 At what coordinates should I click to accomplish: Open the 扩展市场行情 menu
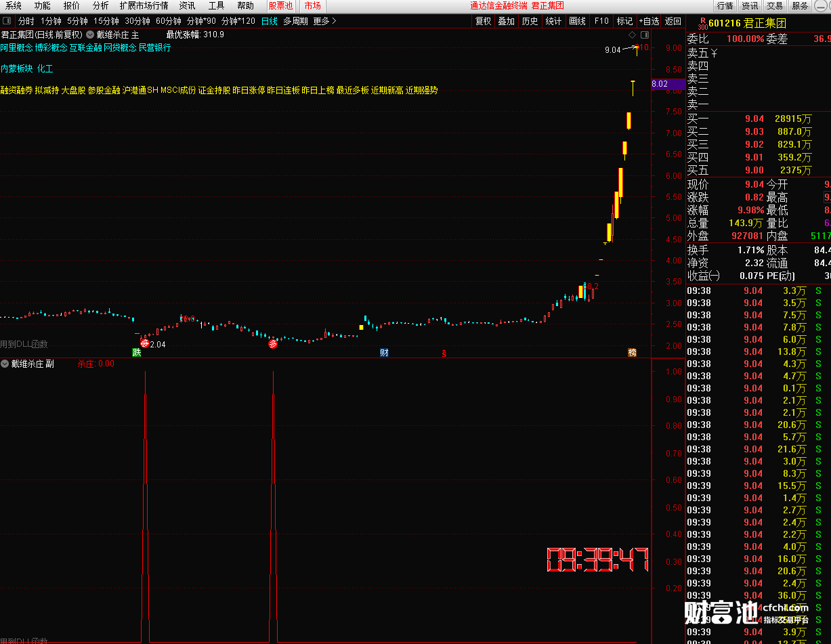(x=144, y=5)
